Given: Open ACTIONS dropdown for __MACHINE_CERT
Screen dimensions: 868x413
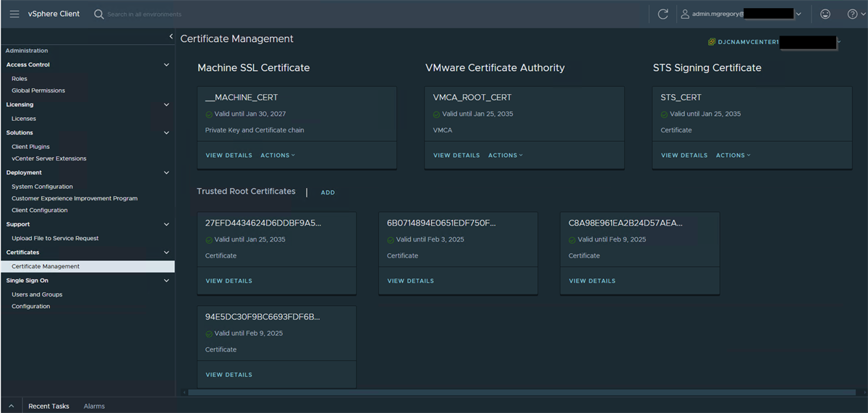Looking at the screenshot, I should pos(278,156).
